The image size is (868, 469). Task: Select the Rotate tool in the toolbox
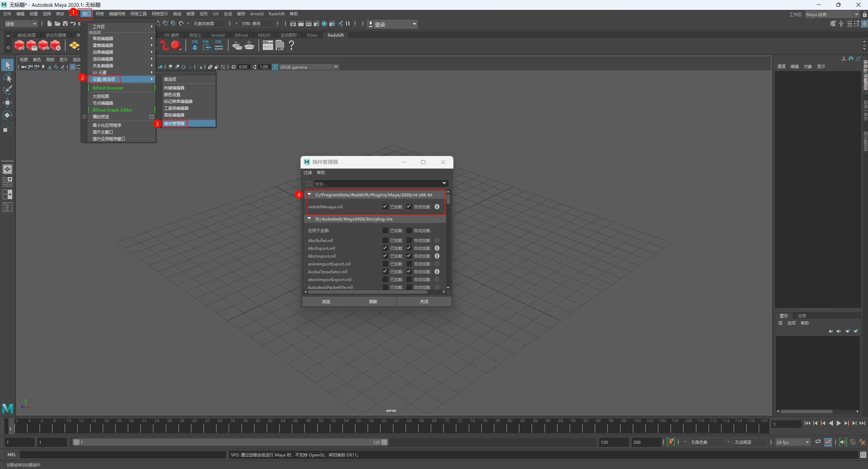click(7, 115)
